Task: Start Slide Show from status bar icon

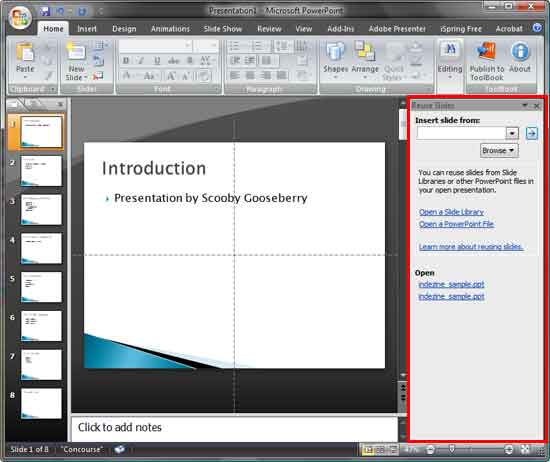Action: pyautogui.click(x=393, y=450)
